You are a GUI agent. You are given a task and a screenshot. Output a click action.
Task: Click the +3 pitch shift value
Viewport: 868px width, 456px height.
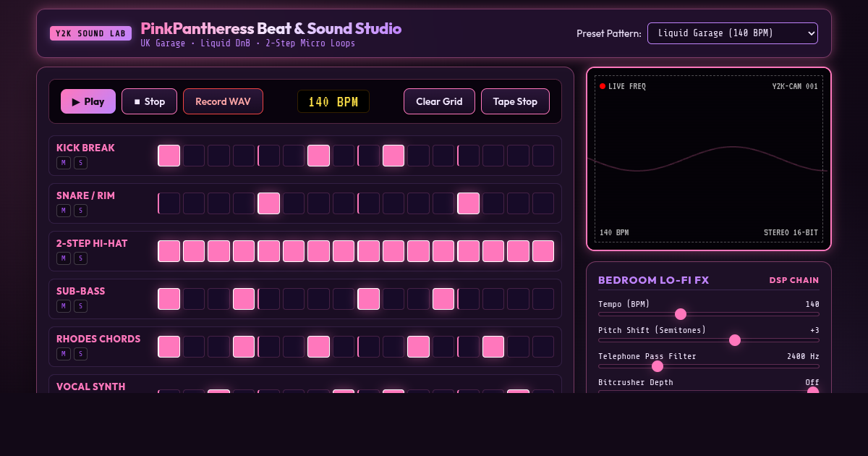814,330
